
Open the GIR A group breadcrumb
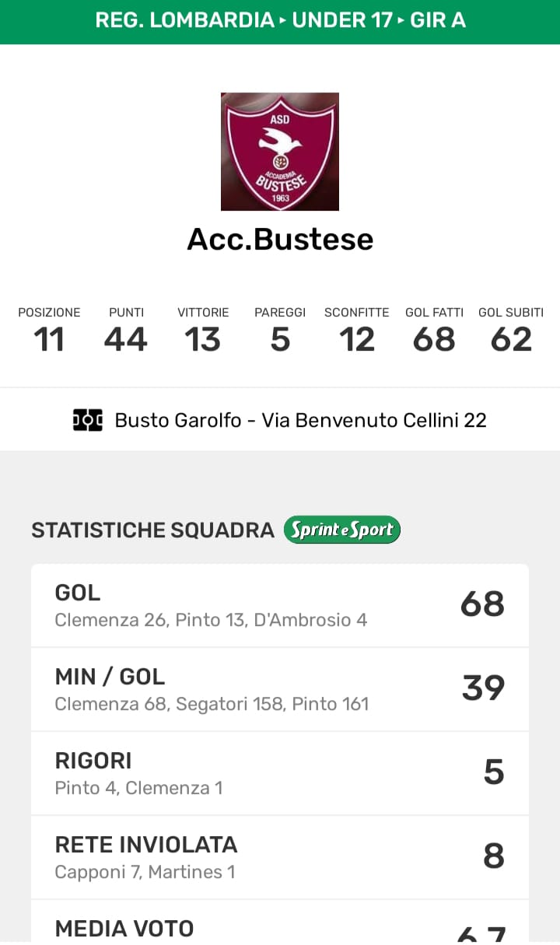(x=437, y=20)
